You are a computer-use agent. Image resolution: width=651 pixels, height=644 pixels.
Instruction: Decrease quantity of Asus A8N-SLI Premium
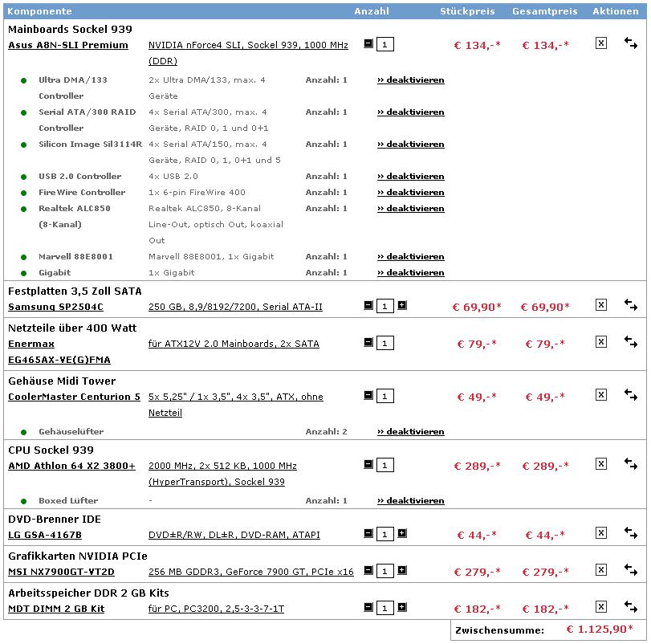pyautogui.click(x=368, y=43)
